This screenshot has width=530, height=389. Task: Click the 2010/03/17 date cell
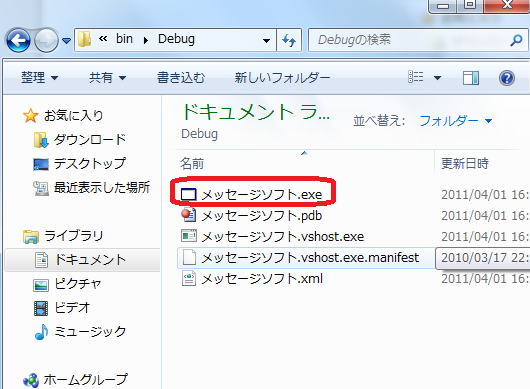(484, 258)
